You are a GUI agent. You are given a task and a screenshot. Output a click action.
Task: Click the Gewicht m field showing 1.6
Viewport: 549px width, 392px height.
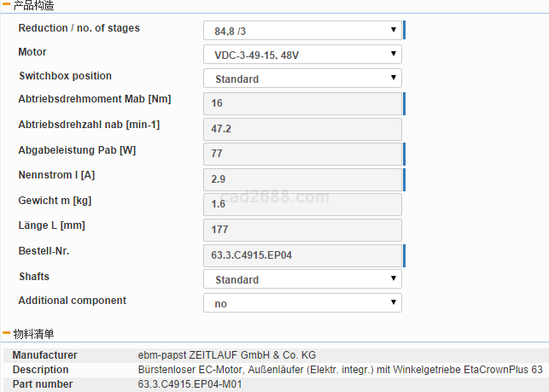pyautogui.click(x=302, y=204)
